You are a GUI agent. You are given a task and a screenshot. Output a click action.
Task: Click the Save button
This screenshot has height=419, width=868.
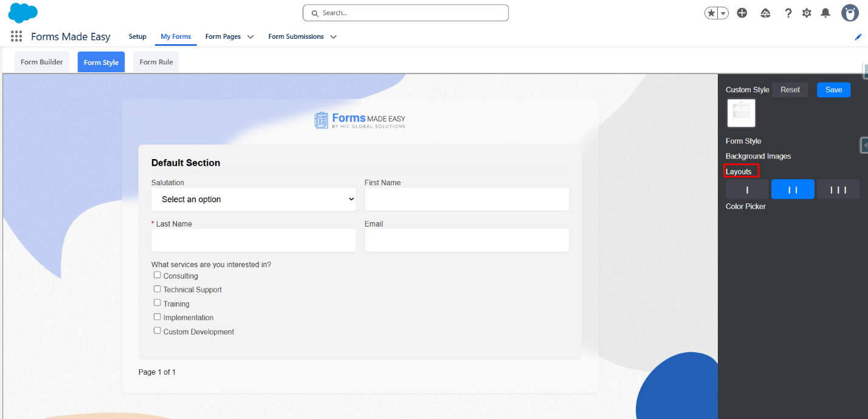point(833,90)
